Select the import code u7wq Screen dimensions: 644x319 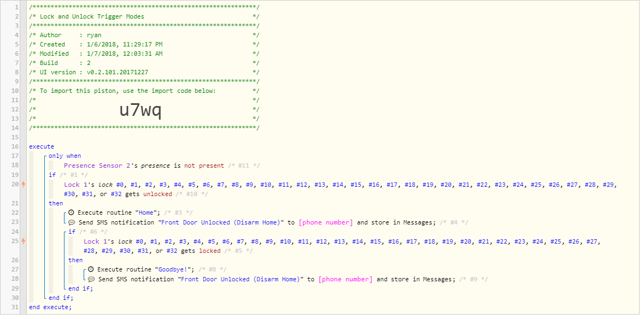(140, 110)
